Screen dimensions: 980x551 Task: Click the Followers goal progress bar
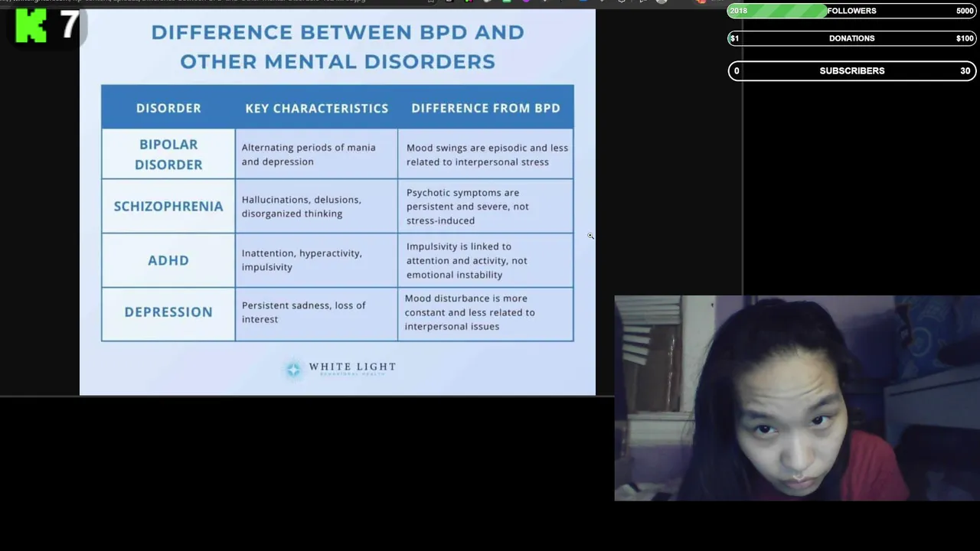click(852, 11)
